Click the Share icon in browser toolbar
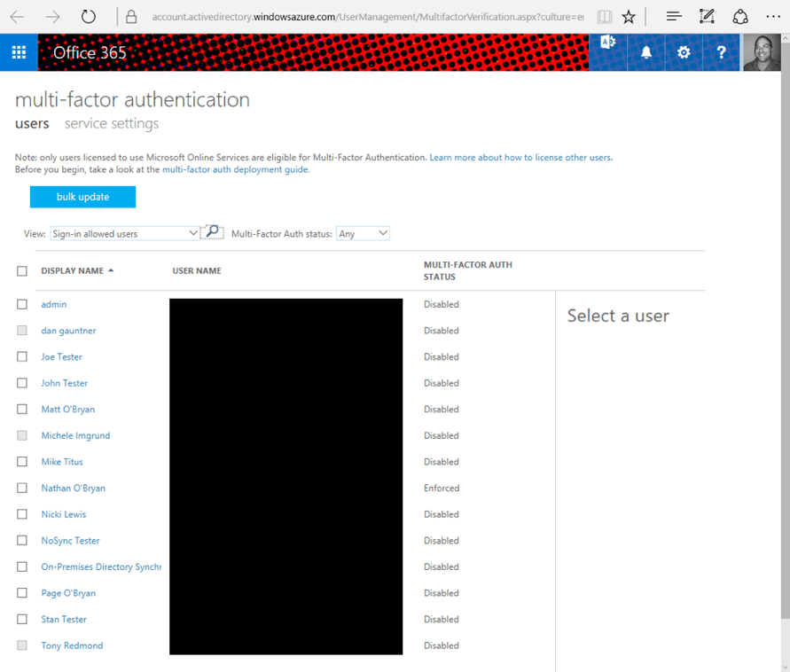Image resolution: width=790 pixels, height=672 pixels. coord(740,17)
